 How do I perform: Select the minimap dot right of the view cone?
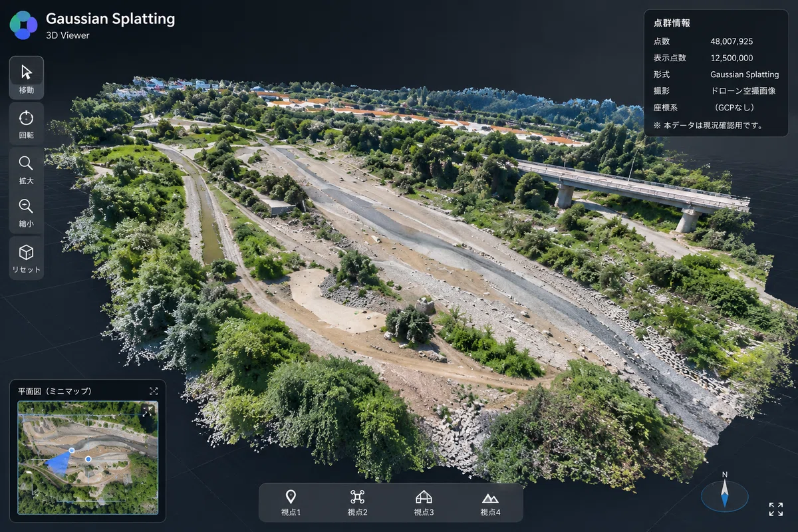tap(88, 459)
